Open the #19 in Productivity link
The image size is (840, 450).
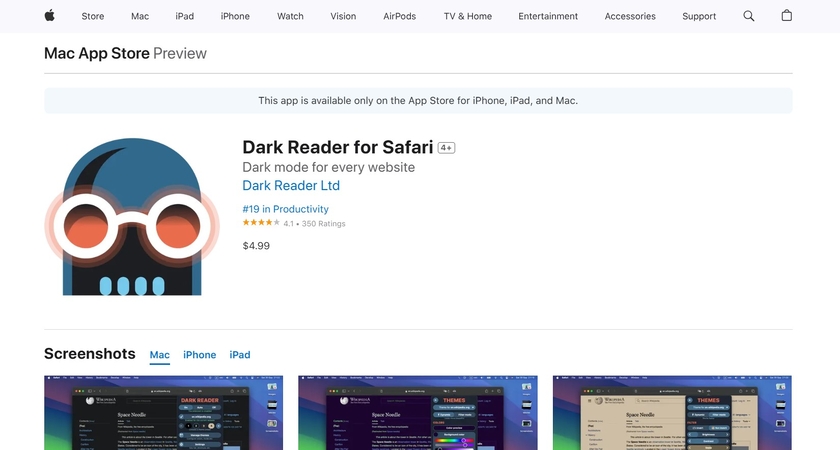(x=286, y=209)
